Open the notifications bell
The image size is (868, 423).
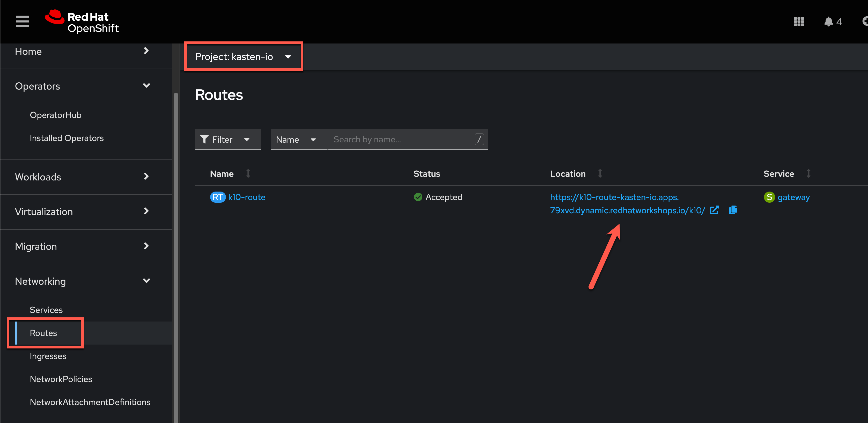tap(828, 22)
